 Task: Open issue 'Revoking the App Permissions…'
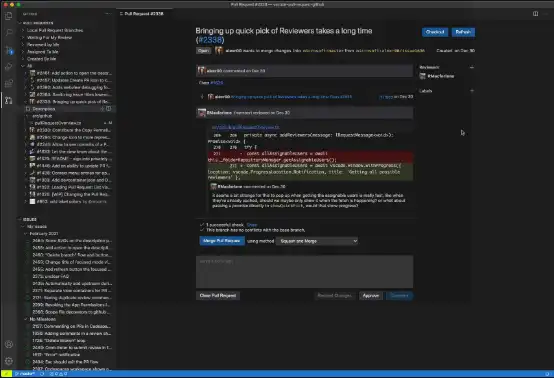click(x=72, y=305)
